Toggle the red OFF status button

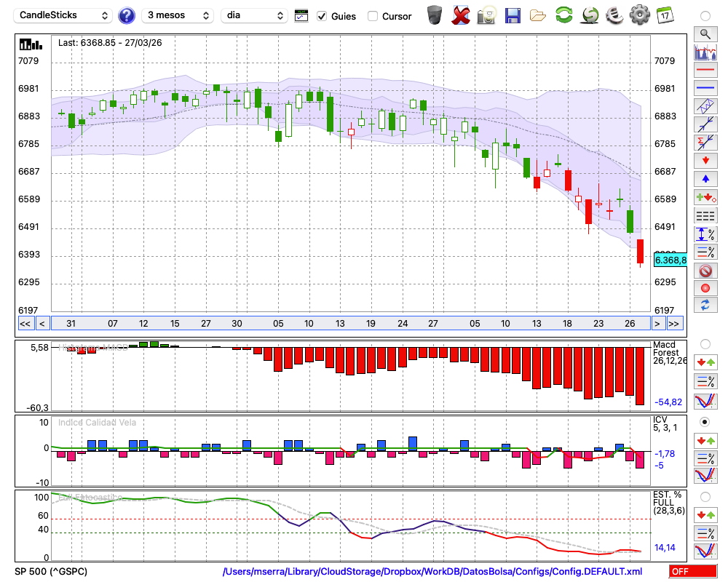click(x=692, y=572)
